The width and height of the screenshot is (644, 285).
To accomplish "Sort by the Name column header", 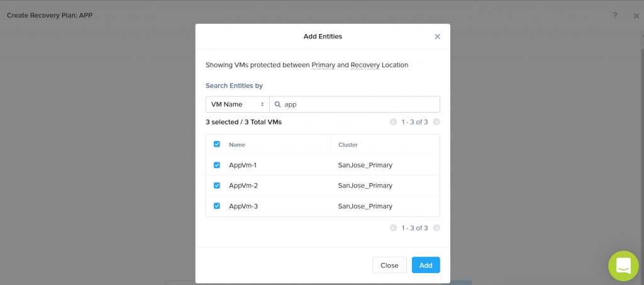I will pos(237,145).
